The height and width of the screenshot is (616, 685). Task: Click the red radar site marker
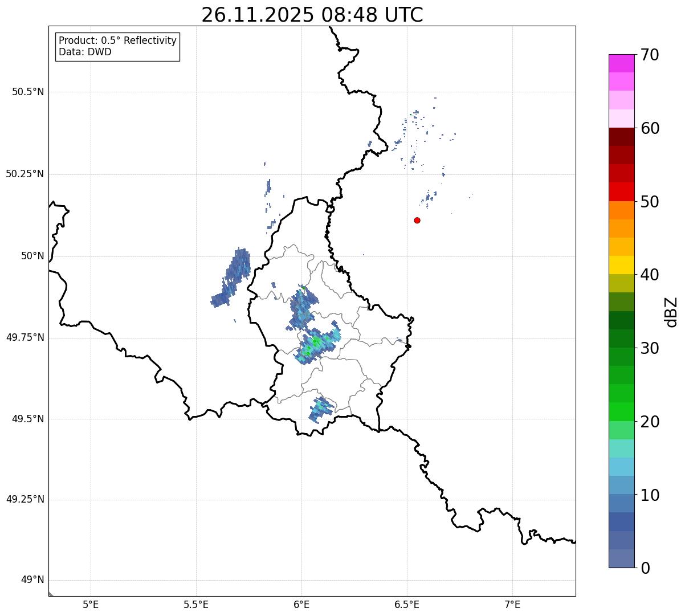pyautogui.click(x=417, y=220)
